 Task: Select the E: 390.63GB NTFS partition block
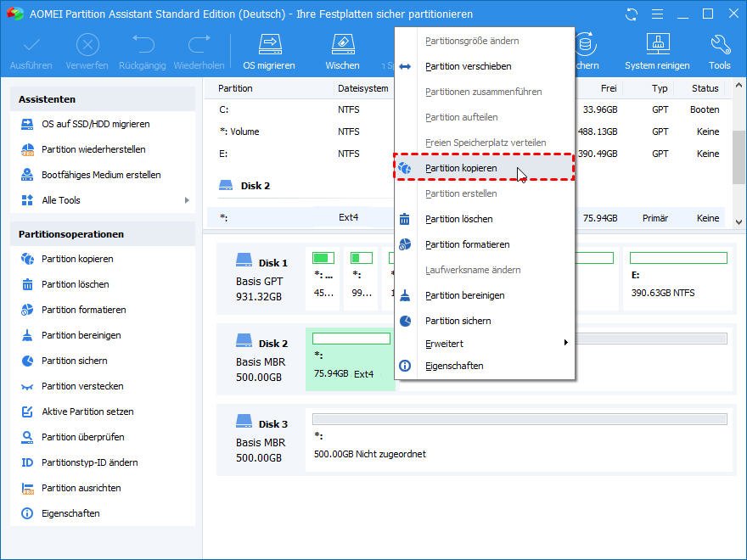tap(678, 279)
